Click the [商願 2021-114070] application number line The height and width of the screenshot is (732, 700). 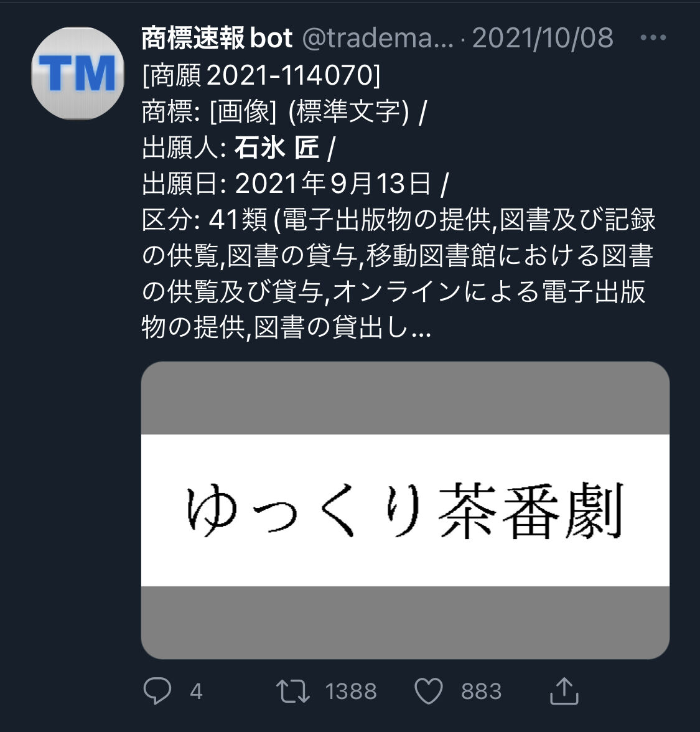click(261, 75)
